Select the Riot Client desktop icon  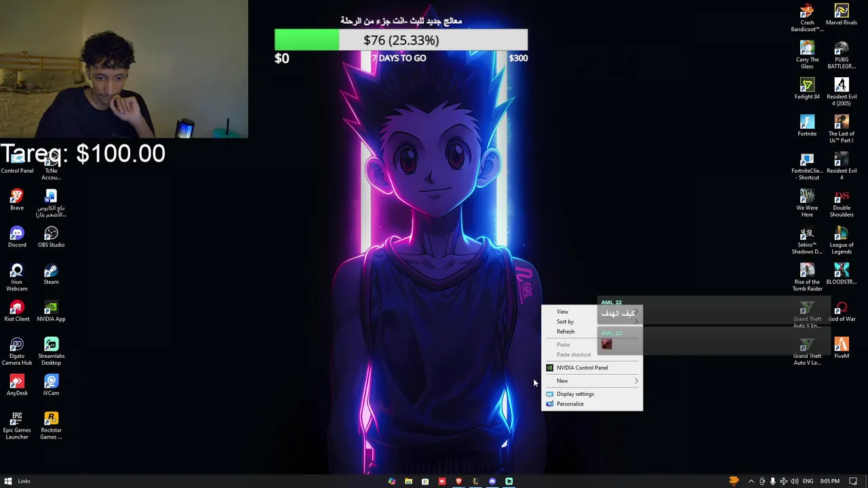point(17,312)
